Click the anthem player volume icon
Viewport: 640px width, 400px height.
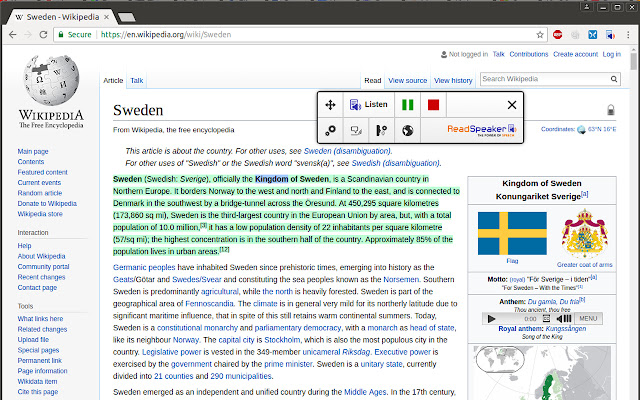pyautogui.click(x=565, y=318)
